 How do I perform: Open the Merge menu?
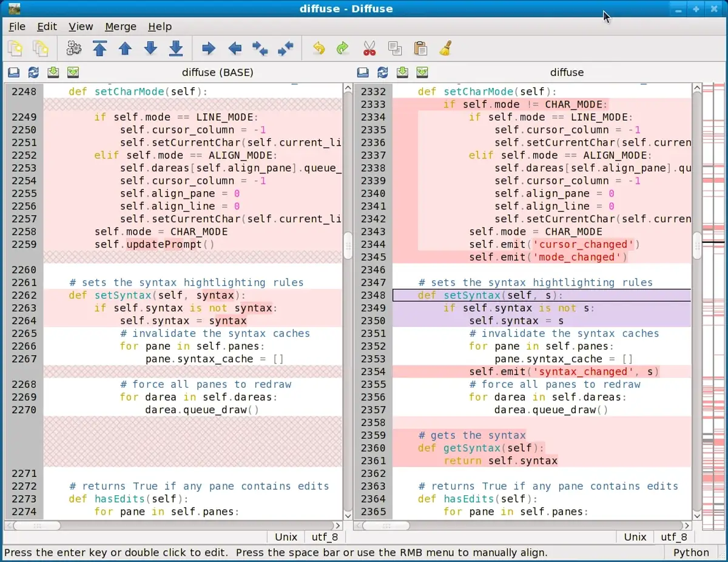coord(120,27)
